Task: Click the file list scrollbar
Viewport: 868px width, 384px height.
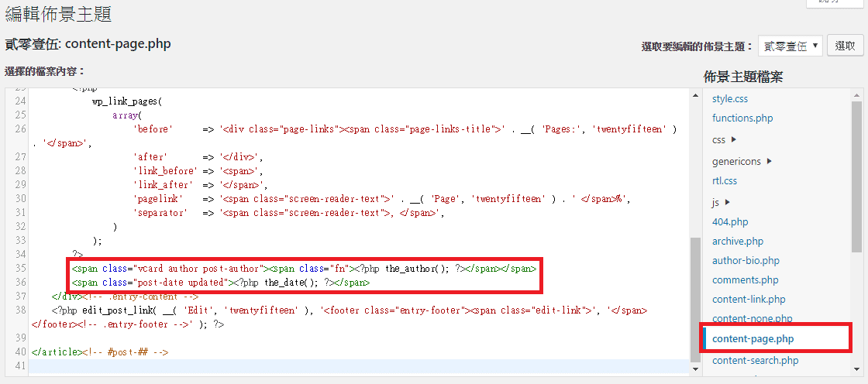Action: [856, 177]
